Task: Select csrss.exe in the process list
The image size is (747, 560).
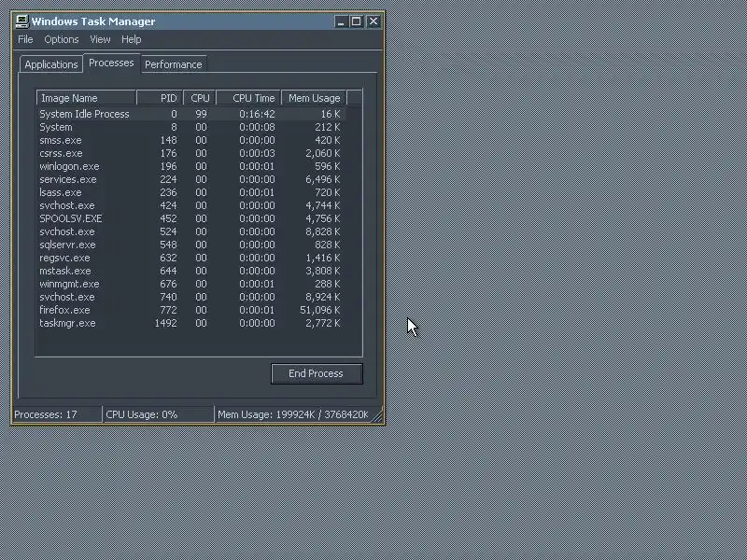Action: click(191, 153)
